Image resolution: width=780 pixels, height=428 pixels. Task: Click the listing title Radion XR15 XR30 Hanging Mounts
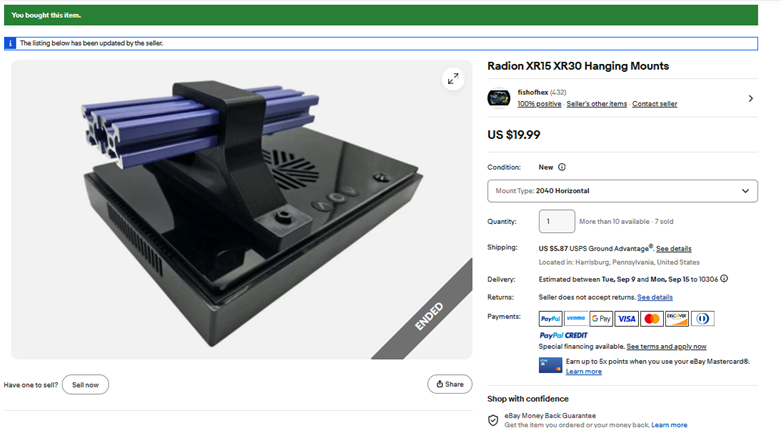tap(578, 66)
